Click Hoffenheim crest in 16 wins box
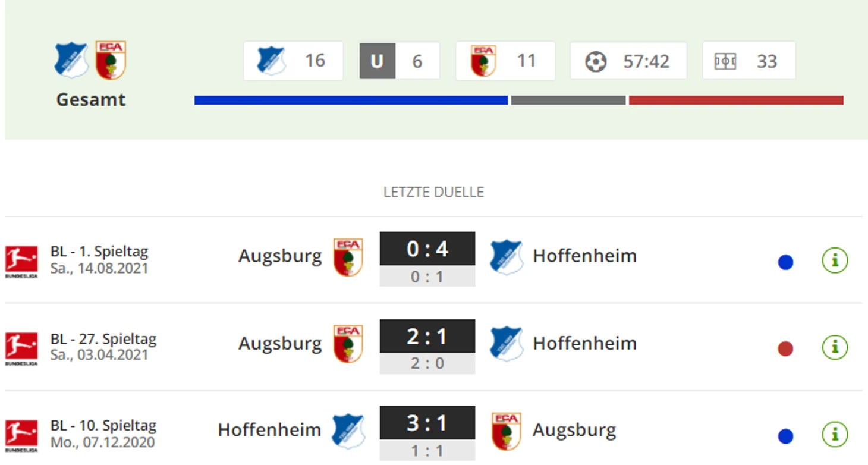868x465 pixels. (271, 61)
